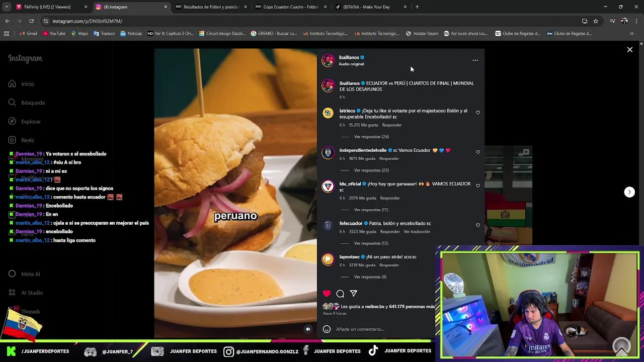Open the Circuit design Dazzli bookmark
The height and width of the screenshot is (362, 644).
coord(222,34)
